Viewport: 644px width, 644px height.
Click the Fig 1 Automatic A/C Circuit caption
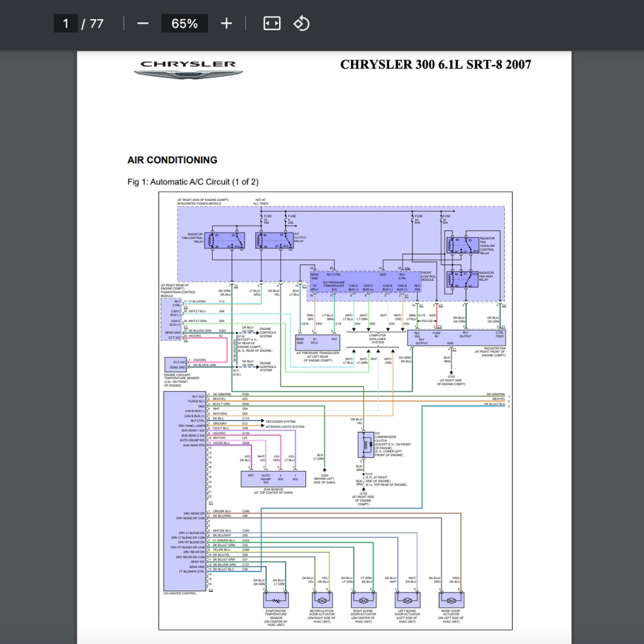tap(193, 181)
